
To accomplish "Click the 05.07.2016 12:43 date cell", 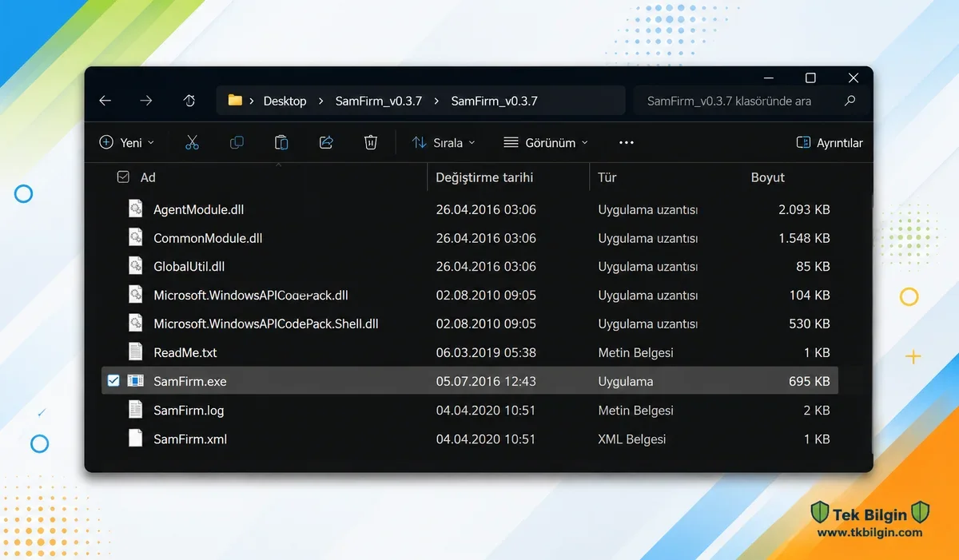I will click(486, 381).
